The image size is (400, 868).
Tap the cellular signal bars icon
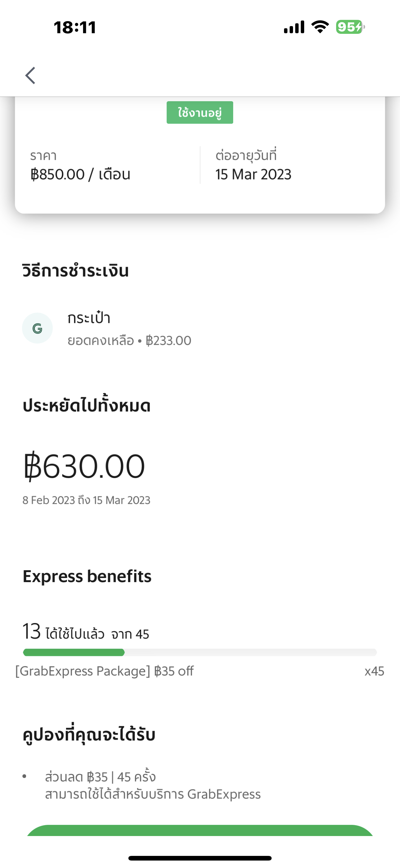coord(294,27)
